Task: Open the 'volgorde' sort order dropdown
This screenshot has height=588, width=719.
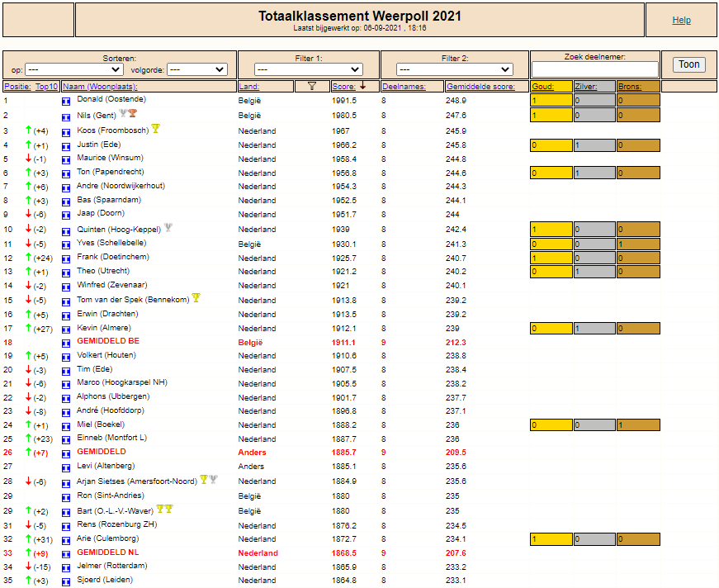Action: pyautogui.click(x=197, y=69)
